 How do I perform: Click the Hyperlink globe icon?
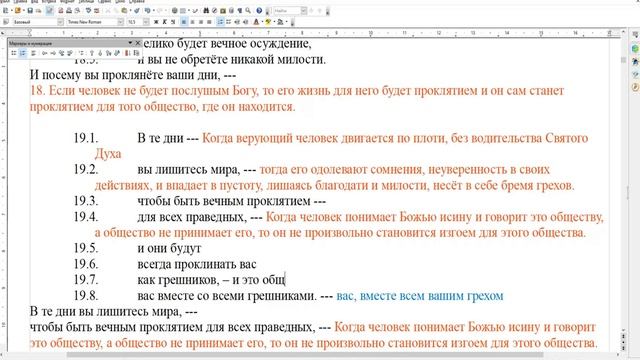[x=175, y=11]
